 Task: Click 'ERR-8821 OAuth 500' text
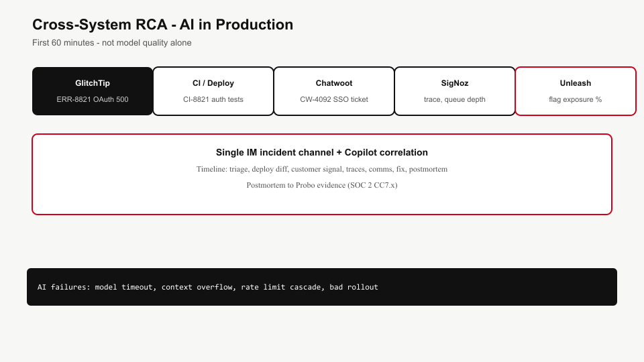tap(93, 99)
